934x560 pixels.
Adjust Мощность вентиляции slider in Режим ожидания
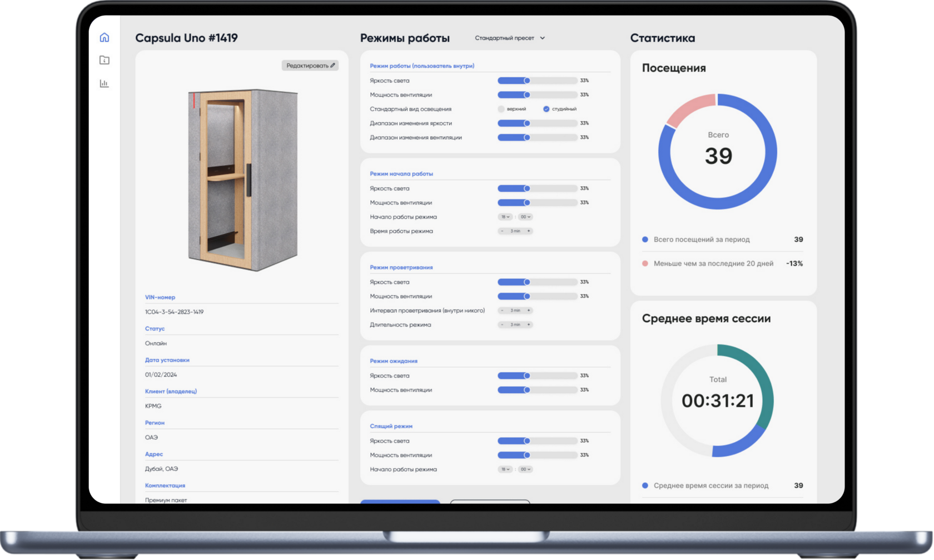coord(526,390)
